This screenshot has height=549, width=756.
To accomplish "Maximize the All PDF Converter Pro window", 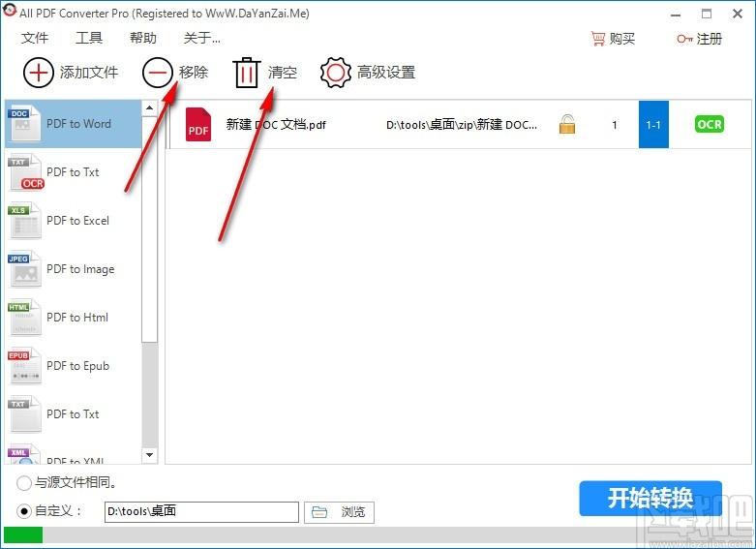I will tap(707, 14).
